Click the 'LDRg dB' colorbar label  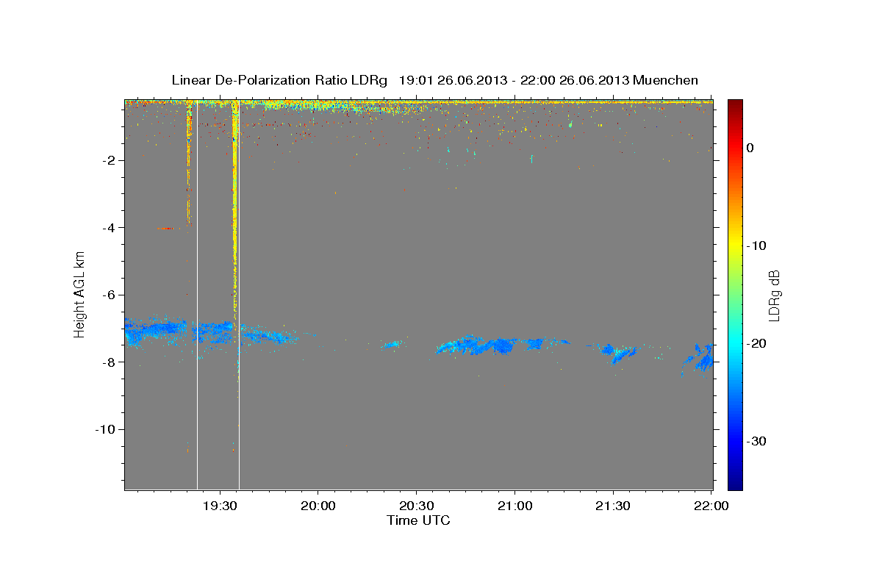tap(774, 295)
